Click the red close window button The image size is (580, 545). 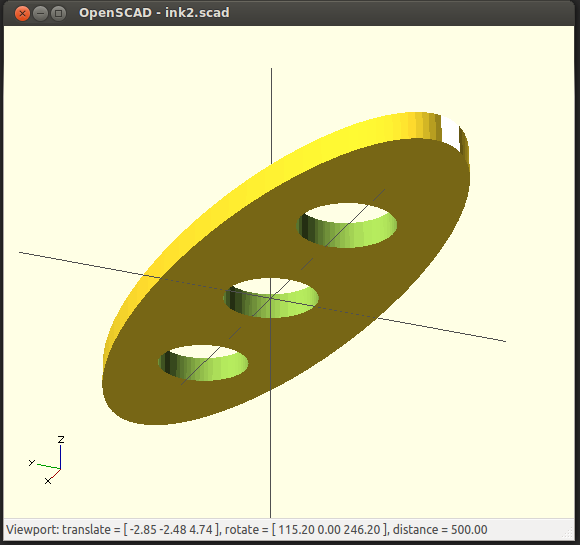pyautogui.click(x=22, y=14)
